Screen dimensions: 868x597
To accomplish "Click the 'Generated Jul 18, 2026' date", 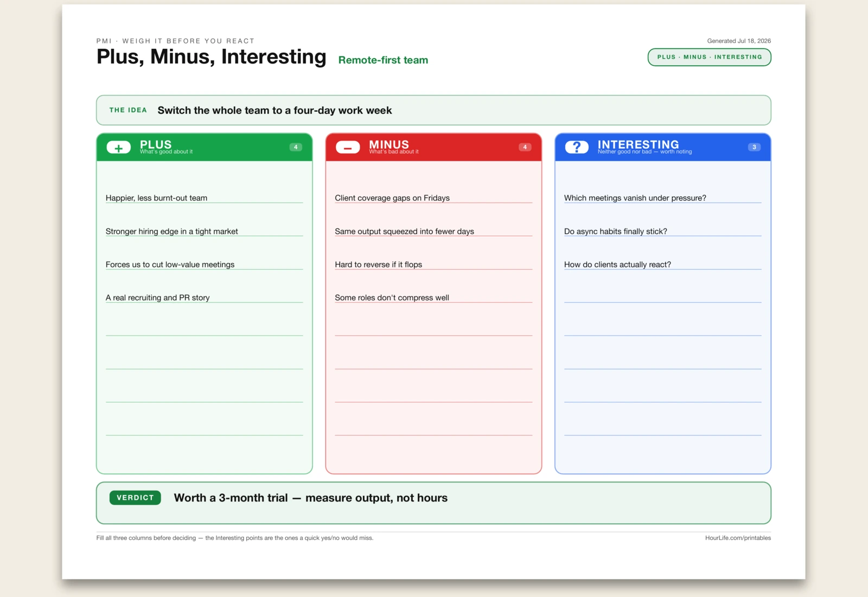I will 739,41.
